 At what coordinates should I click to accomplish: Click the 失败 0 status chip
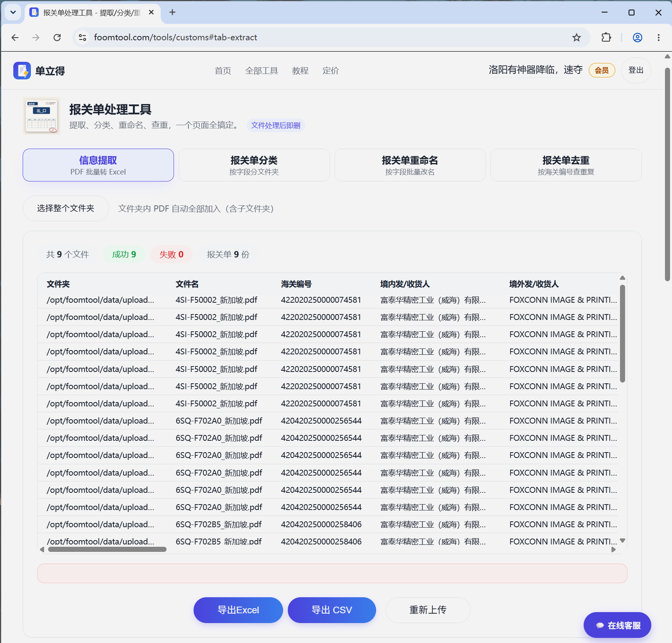point(171,255)
